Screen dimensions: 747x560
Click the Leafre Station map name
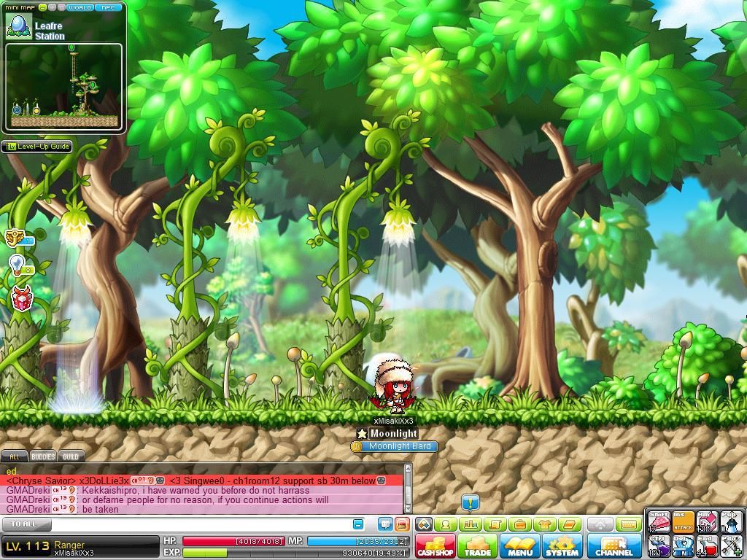50,31
